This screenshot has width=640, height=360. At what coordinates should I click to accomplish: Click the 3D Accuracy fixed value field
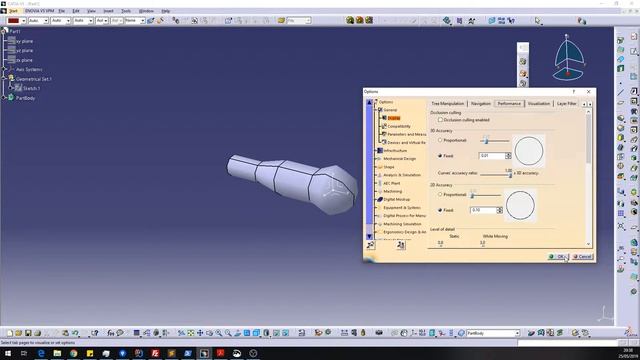pyautogui.click(x=492, y=156)
